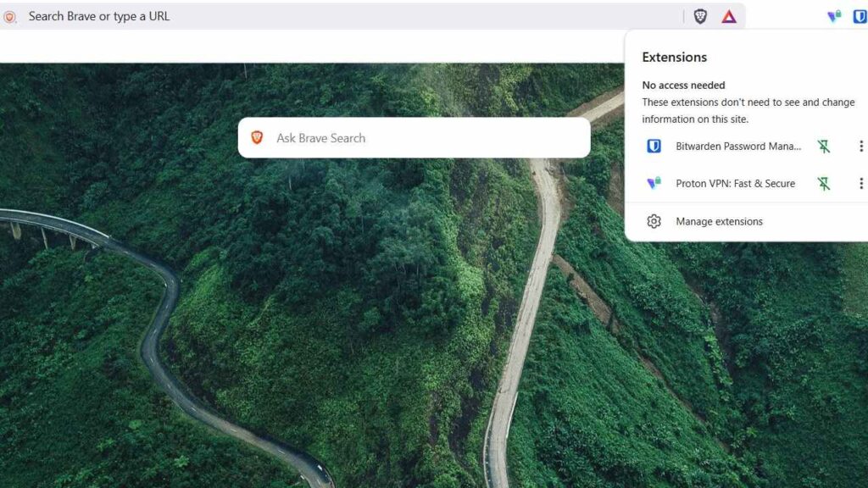
Task: Open the Bitwarden toolbar extension icon
Action: point(860,16)
